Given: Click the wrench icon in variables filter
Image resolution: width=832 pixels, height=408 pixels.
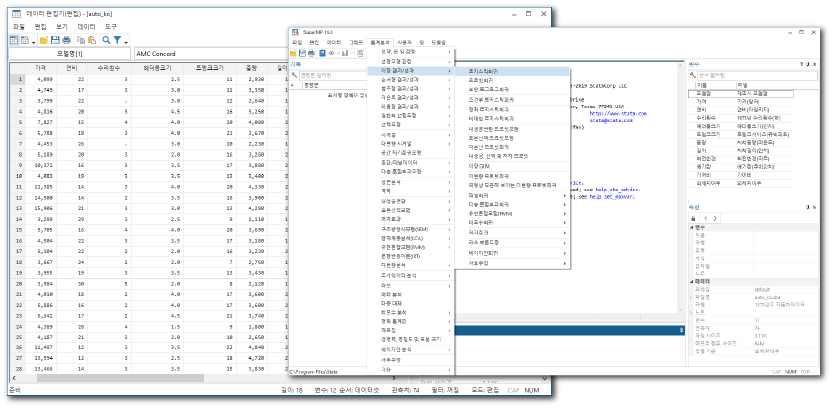Looking at the screenshot, I should click(692, 75).
